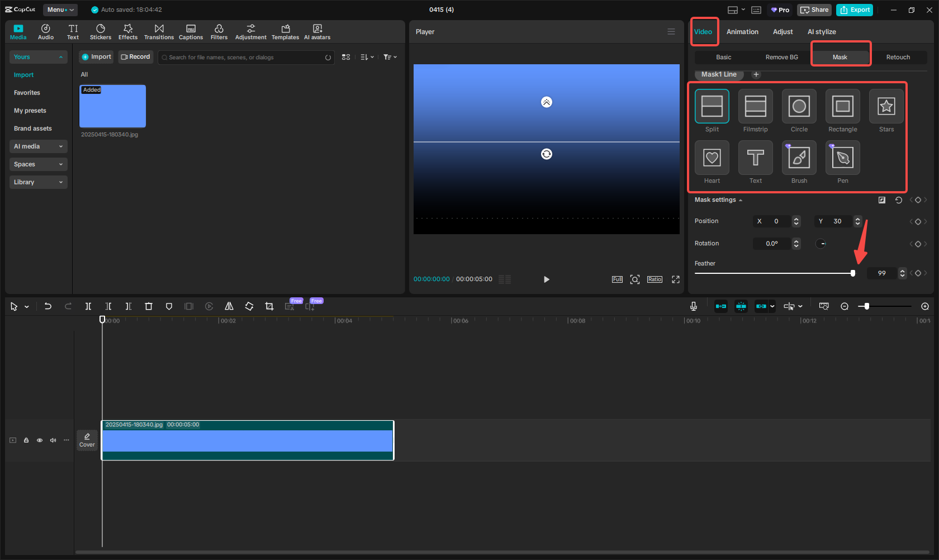Expand the Library section
This screenshot has width=939, height=560.
pos(38,182)
